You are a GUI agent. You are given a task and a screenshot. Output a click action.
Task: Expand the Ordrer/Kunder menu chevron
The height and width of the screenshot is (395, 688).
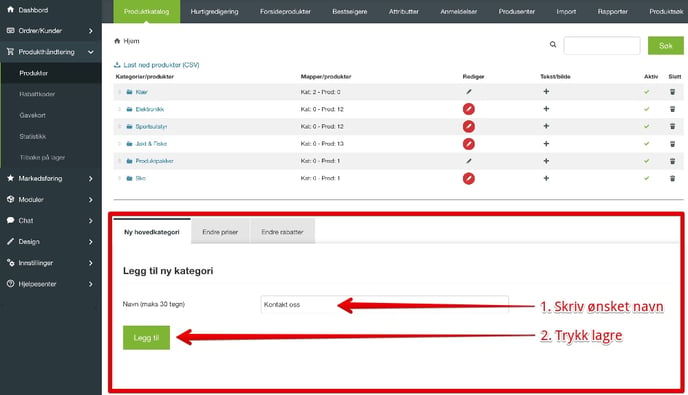coord(90,31)
